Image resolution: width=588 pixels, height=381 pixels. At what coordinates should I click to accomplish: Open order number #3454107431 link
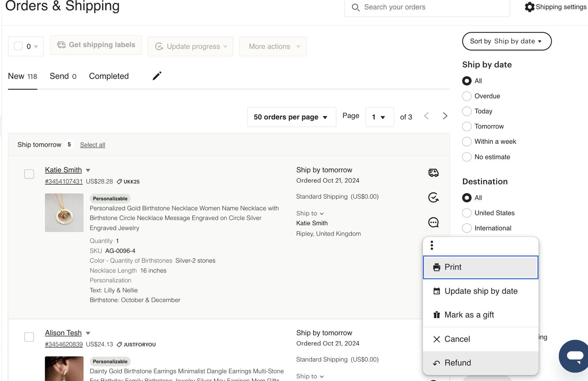click(64, 181)
